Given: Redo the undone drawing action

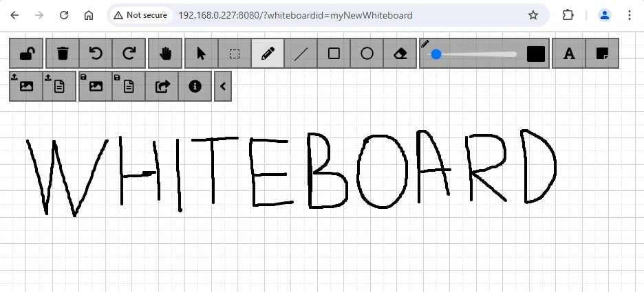Looking at the screenshot, I should (129, 53).
